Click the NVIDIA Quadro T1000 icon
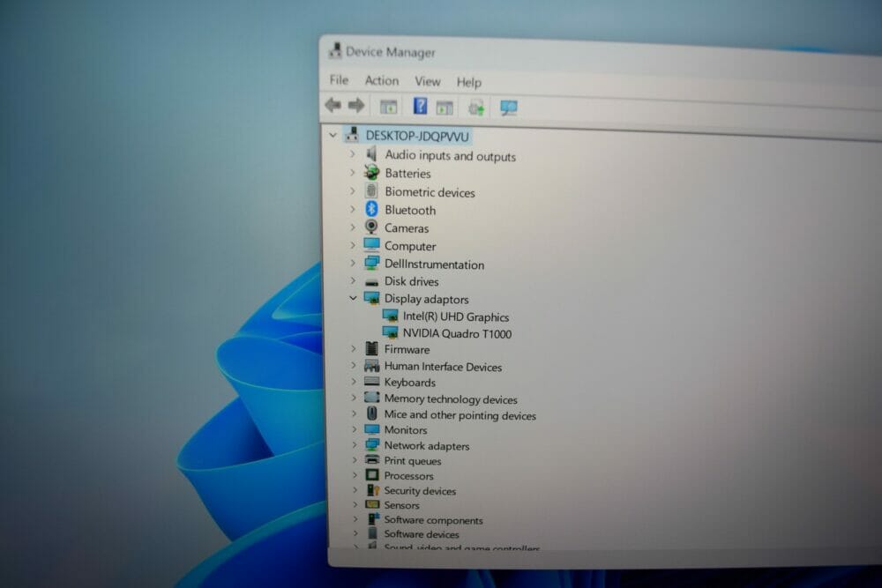 [x=391, y=332]
